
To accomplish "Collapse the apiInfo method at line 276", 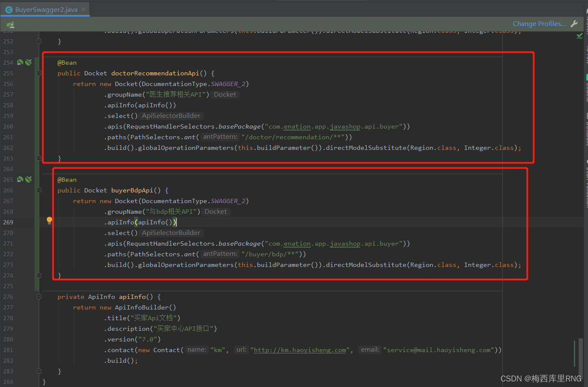I will pos(39,297).
